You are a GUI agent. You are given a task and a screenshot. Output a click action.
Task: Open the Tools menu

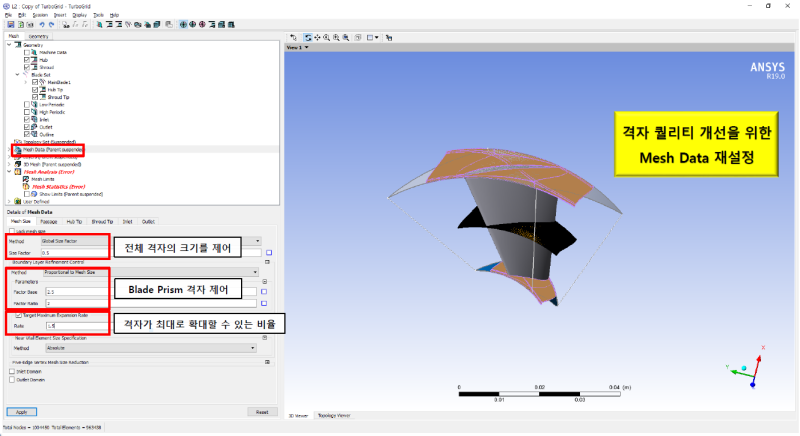pos(98,15)
